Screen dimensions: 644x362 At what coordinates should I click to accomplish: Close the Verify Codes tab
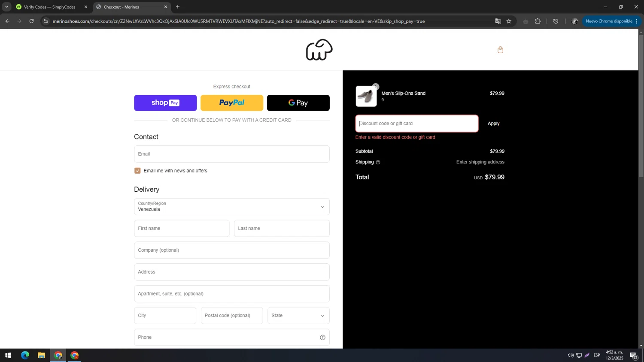[x=85, y=7]
